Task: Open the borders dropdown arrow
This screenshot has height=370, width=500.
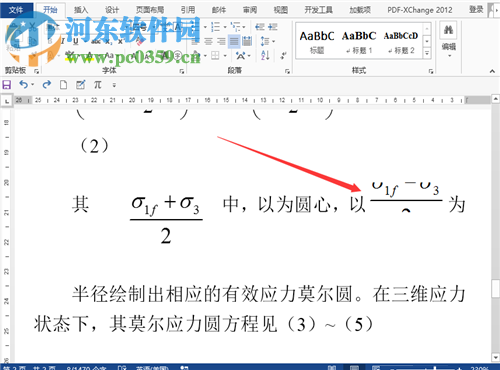Action: pos(225,56)
